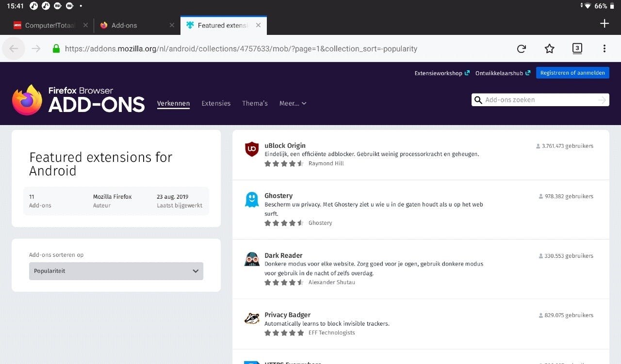621x364 pixels.
Task: Click the 330.553 gebruikers count
Action: tap(566, 256)
